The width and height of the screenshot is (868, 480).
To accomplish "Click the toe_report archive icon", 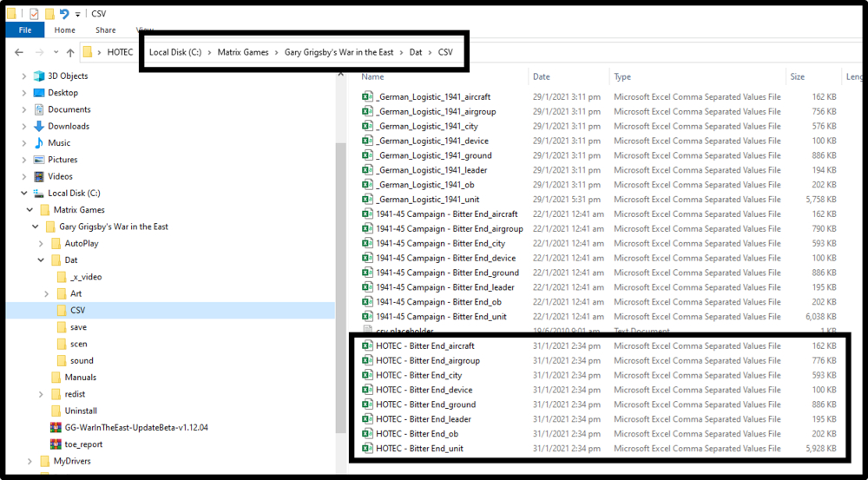I will tap(56, 444).
